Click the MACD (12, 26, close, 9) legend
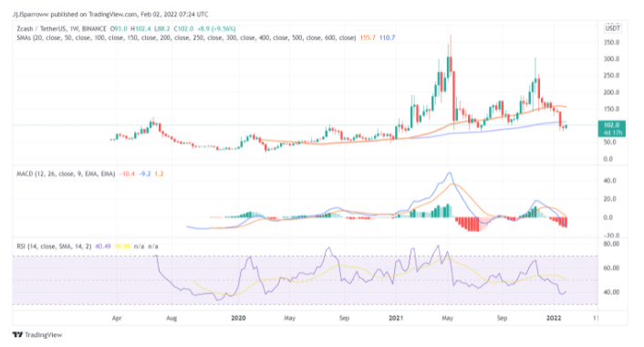This screenshot has width=644, height=347. (x=66, y=173)
